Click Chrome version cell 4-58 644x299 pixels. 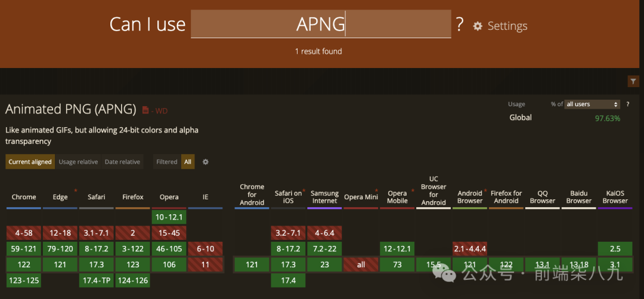point(24,233)
